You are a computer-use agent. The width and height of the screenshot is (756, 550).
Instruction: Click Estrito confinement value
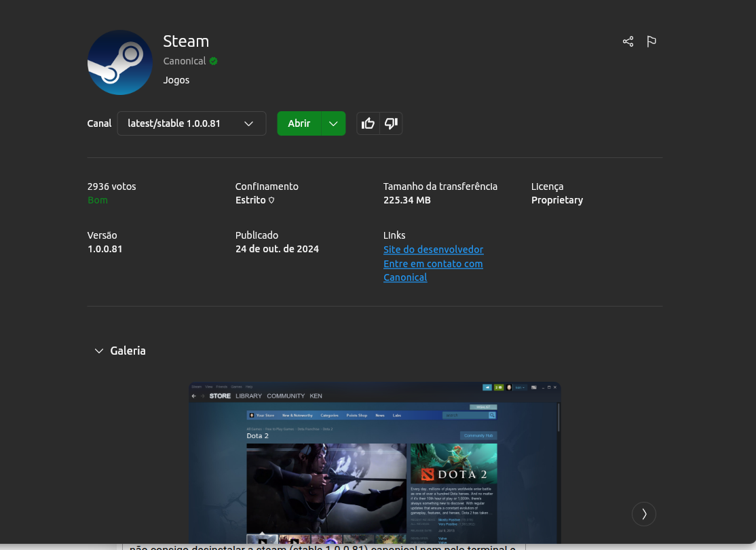250,200
